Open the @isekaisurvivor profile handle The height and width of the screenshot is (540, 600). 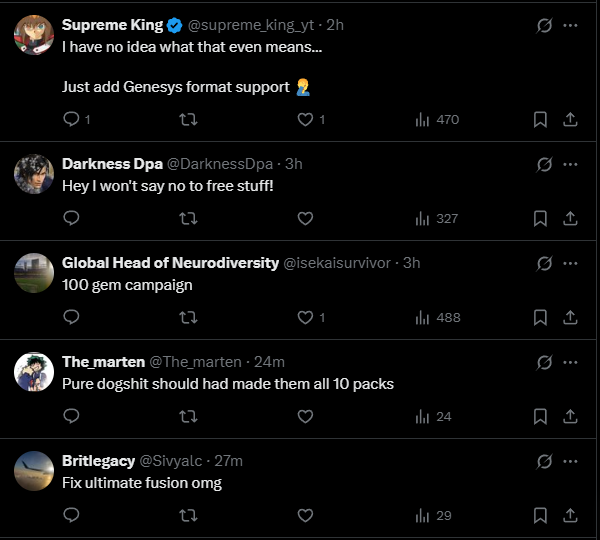(x=339, y=263)
